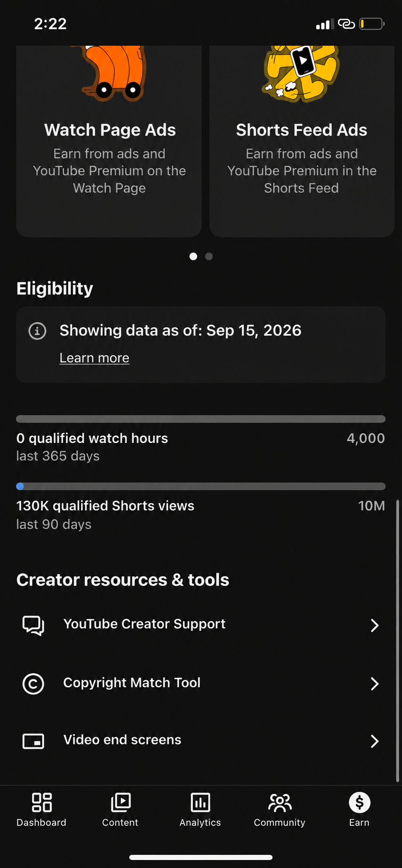Click the Creator Support chat bubbles icon
402x868 pixels.
[x=33, y=625]
